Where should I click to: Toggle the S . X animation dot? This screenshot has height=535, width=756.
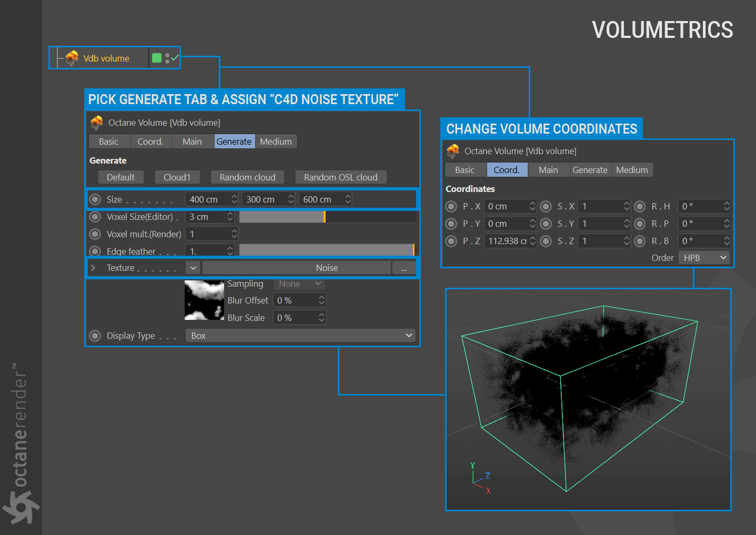[x=546, y=206]
